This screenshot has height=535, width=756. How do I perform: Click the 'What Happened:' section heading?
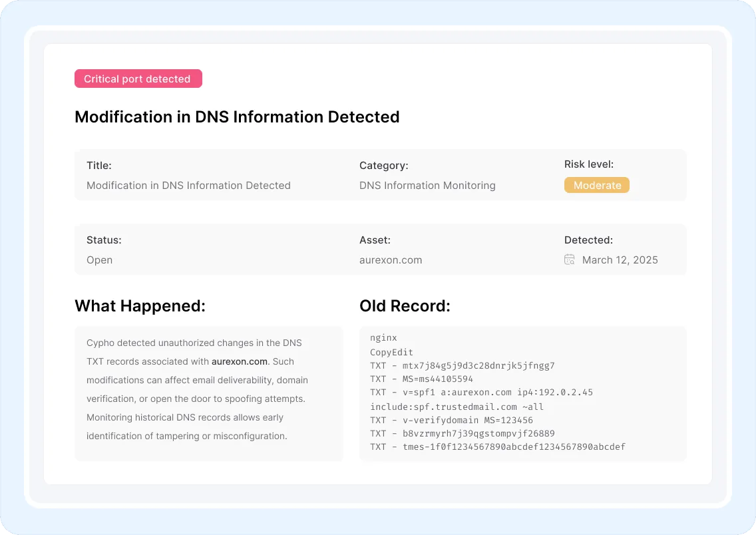tap(140, 305)
